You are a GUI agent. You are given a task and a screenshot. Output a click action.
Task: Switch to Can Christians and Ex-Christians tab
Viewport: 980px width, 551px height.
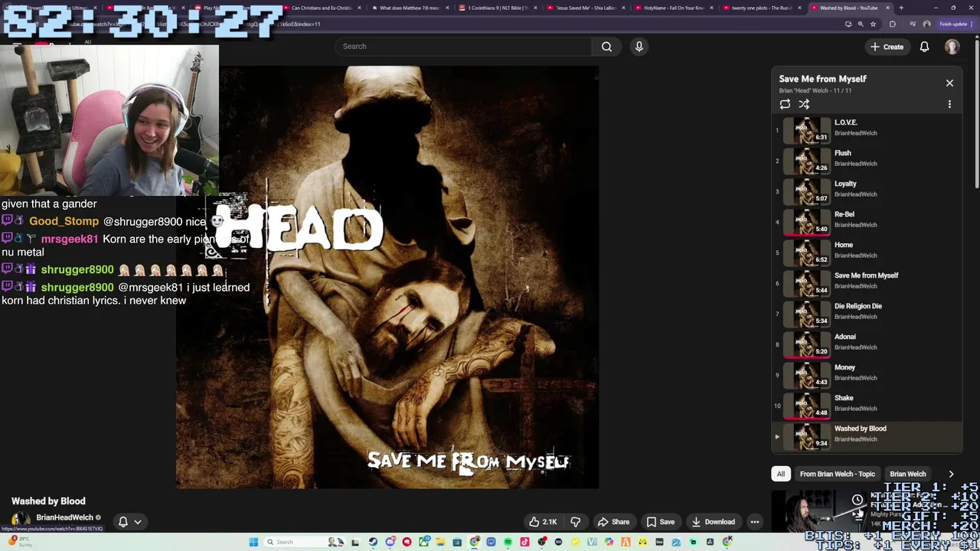pyautogui.click(x=322, y=8)
